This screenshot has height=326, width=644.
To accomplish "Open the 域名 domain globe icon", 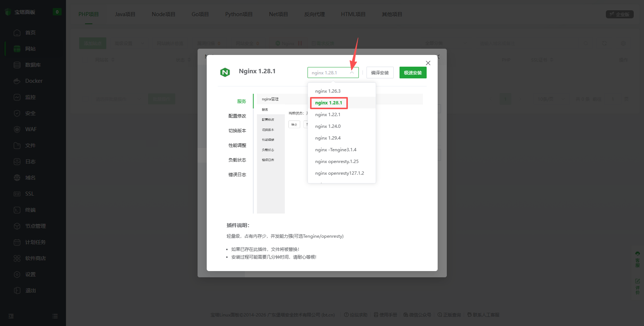I will 17,178.
